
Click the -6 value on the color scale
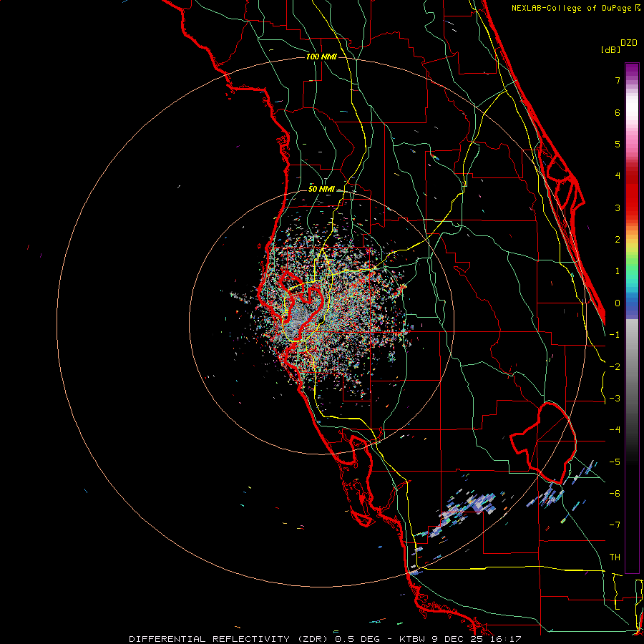point(615,494)
